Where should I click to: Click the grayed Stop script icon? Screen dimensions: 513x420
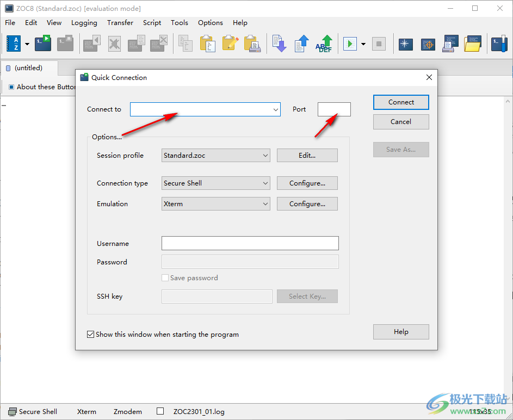click(x=379, y=44)
